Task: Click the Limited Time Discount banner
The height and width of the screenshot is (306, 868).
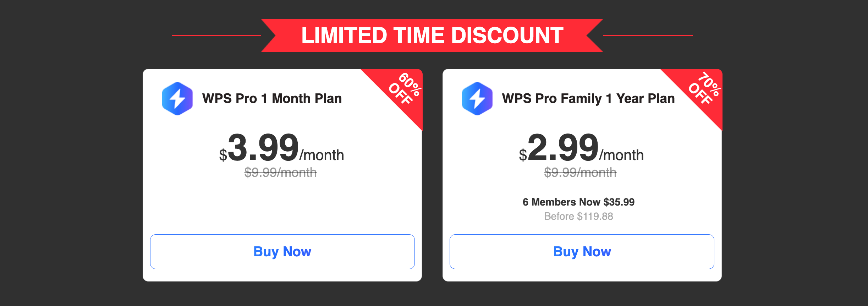Action: pyautogui.click(x=432, y=35)
